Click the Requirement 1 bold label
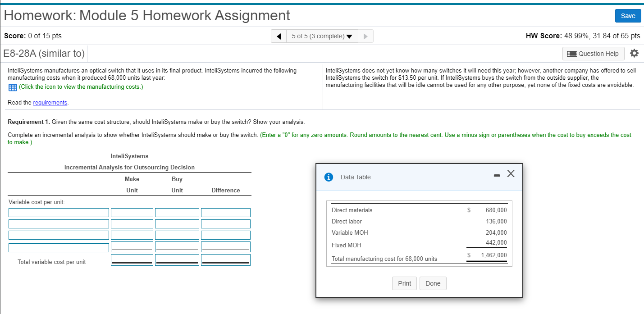 point(29,122)
